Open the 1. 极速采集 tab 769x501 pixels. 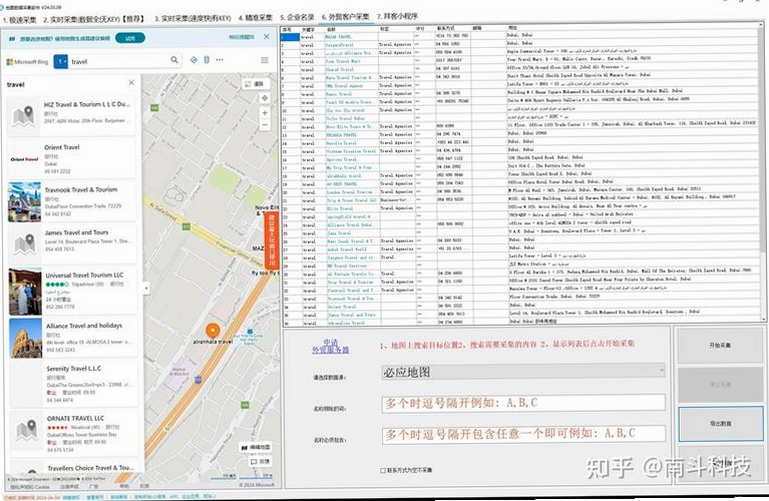pos(20,20)
